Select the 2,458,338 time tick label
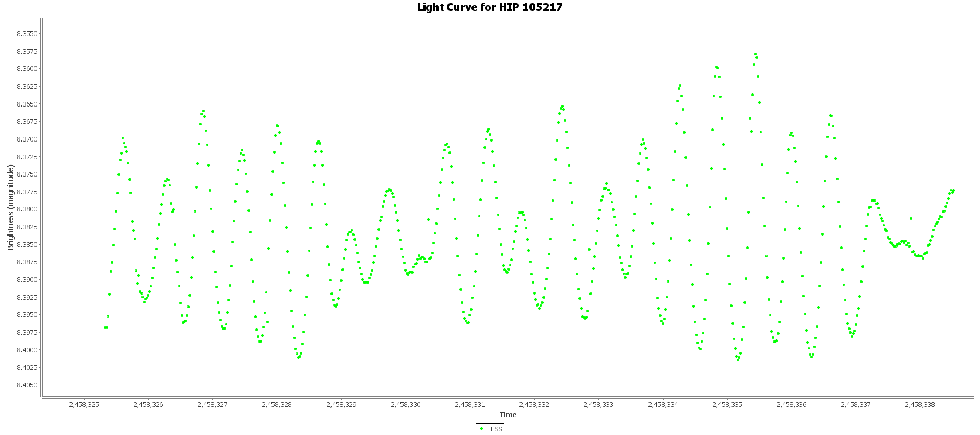 (x=920, y=404)
